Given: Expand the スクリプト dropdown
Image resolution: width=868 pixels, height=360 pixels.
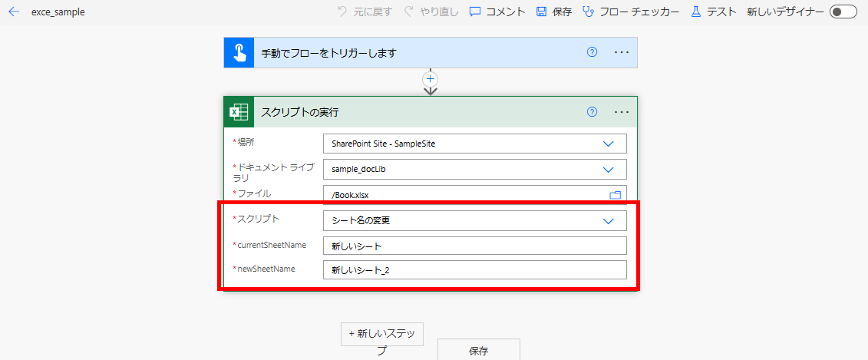Looking at the screenshot, I should pyautogui.click(x=609, y=221).
